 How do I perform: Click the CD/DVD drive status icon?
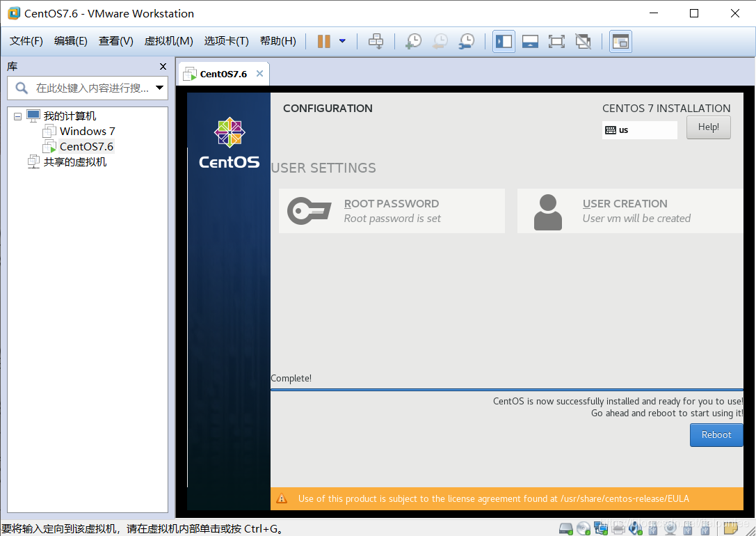tap(584, 529)
